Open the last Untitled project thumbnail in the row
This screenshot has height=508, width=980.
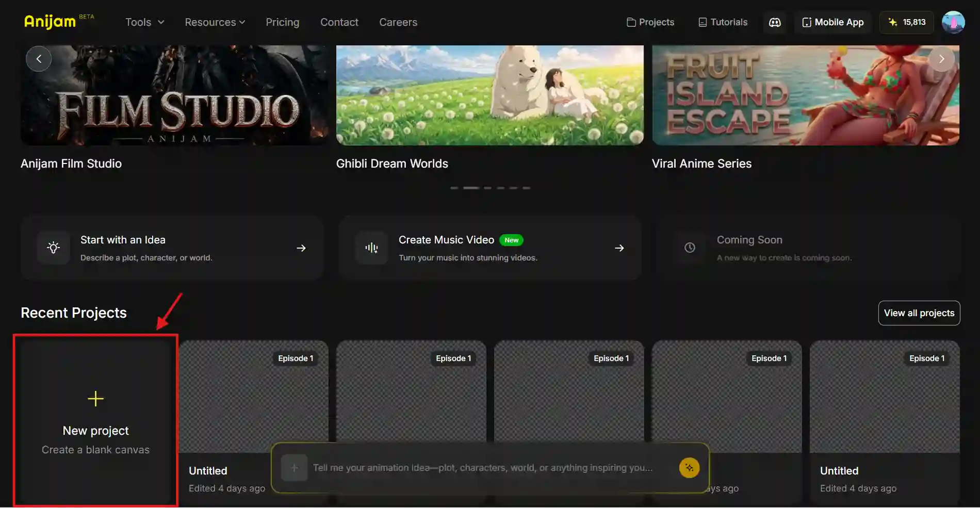(x=885, y=397)
